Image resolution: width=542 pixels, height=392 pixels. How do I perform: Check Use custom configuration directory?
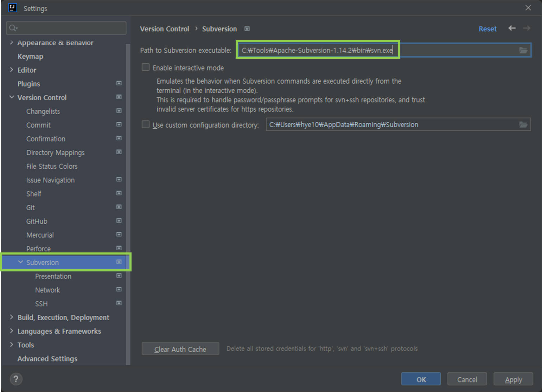(146, 124)
